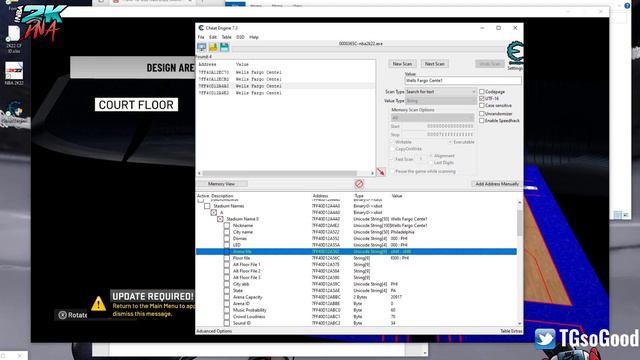The image size is (640, 360).
Task: Open the Scan Type dropdown
Action: [x=440, y=92]
